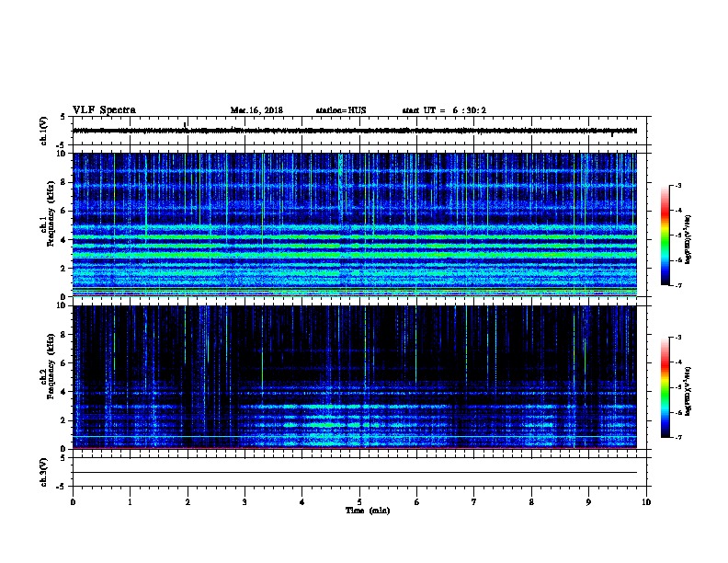Click the ch.1 voltage waveform trace
The width and height of the screenshot is (728, 563).
click(355, 131)
